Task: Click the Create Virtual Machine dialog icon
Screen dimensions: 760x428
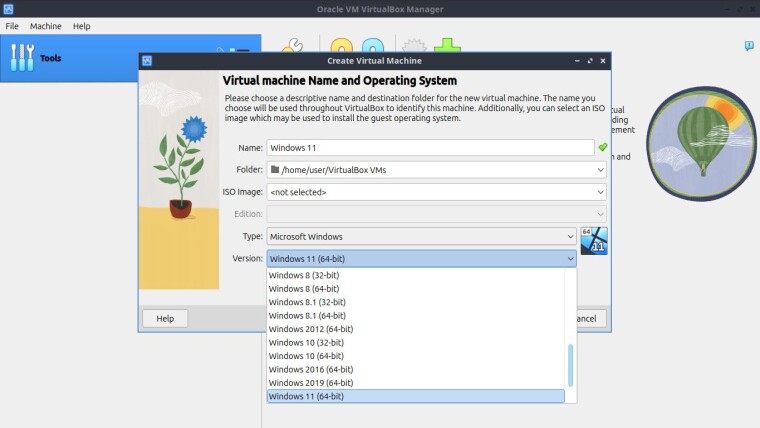Action: pos(147,61)
